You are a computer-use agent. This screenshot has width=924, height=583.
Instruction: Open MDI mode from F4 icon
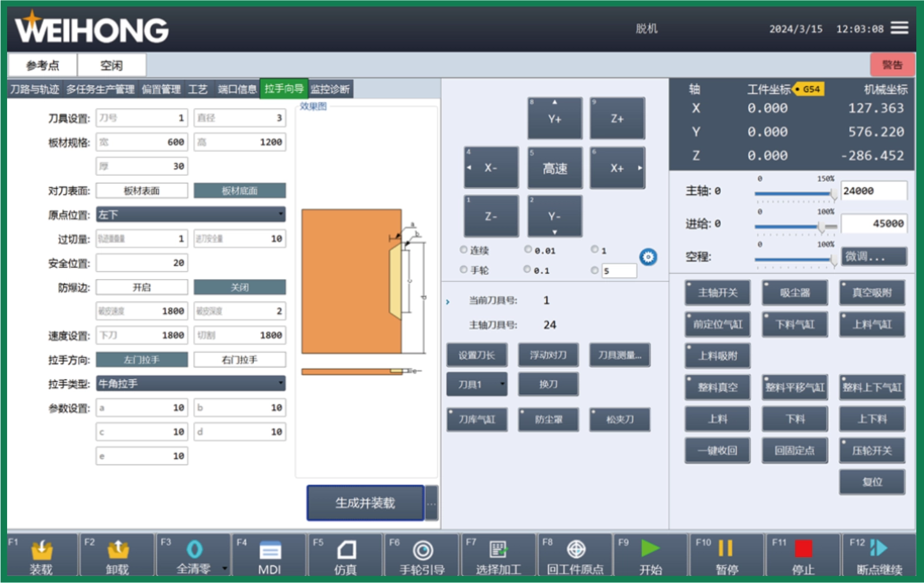click(x=270, y=551)
